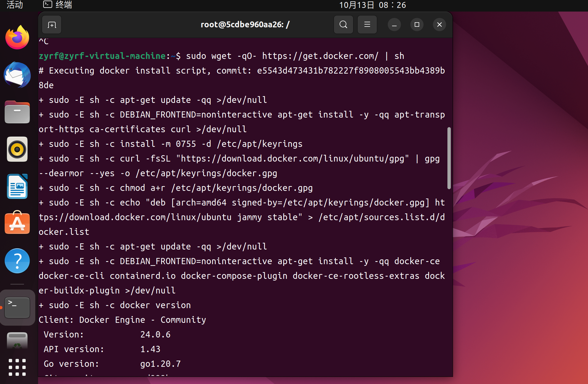The width and height of the screenshot is (588, 384).
Task: Open the Trash from dock
Action: click(x=17, y=341)
